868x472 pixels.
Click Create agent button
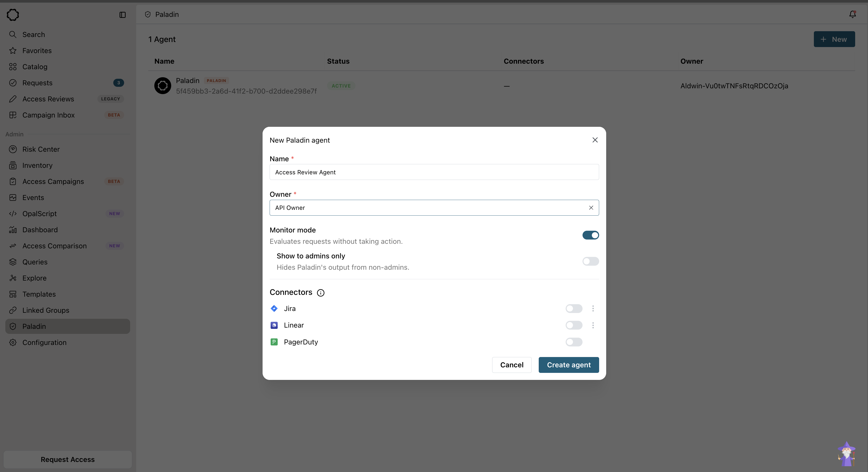point(568,365)
